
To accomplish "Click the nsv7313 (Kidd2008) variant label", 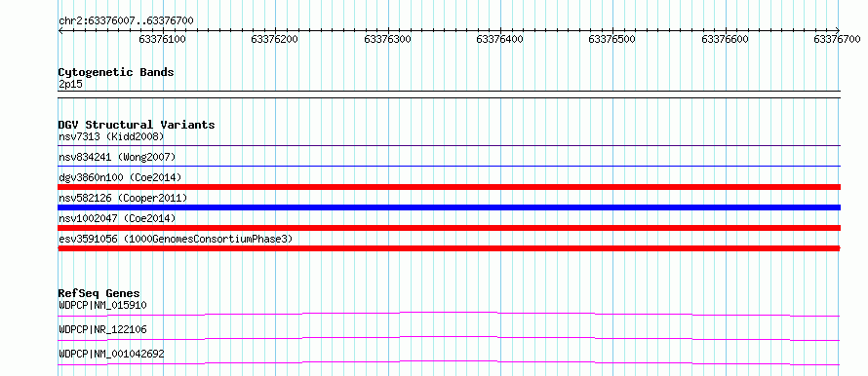I will (111, 136).
